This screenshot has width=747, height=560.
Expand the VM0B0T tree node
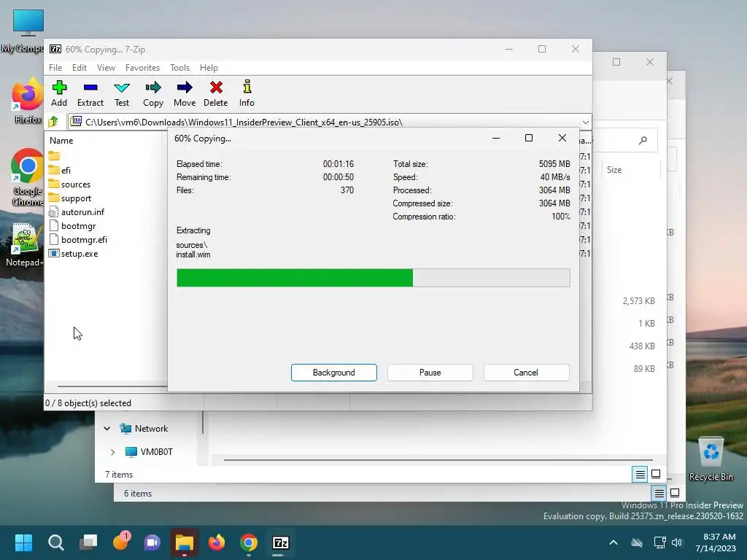[x=112, y=452]
